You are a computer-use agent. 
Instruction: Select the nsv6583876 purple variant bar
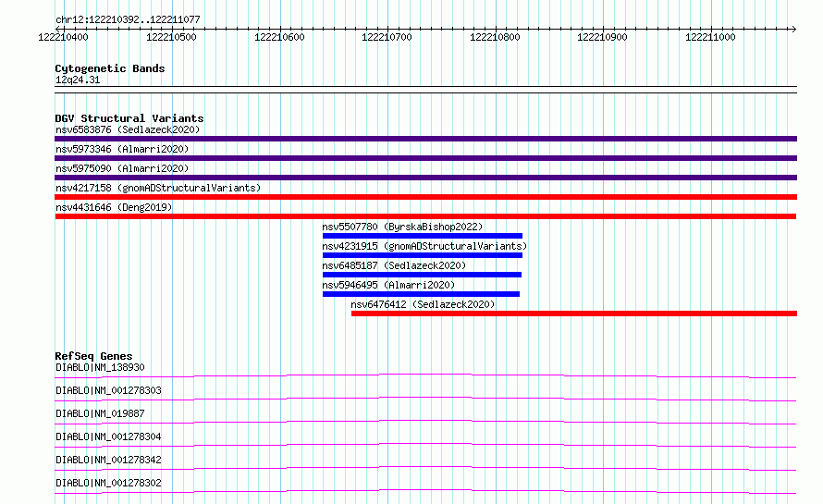(x=425, y=139)
